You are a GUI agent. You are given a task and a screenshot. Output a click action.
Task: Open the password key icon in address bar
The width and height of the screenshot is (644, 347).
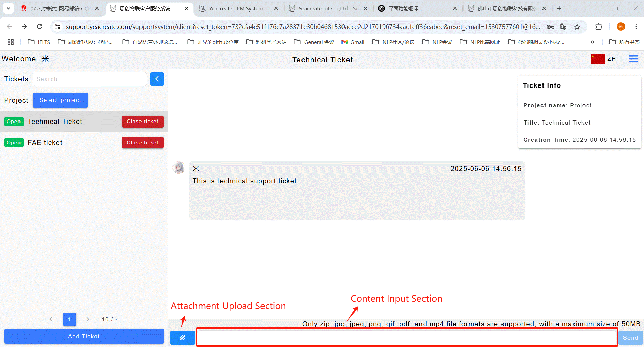(x=550, y=27)
